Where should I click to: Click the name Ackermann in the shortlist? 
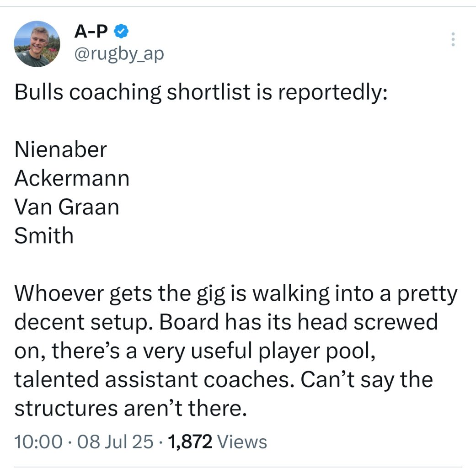pos(72,178)
